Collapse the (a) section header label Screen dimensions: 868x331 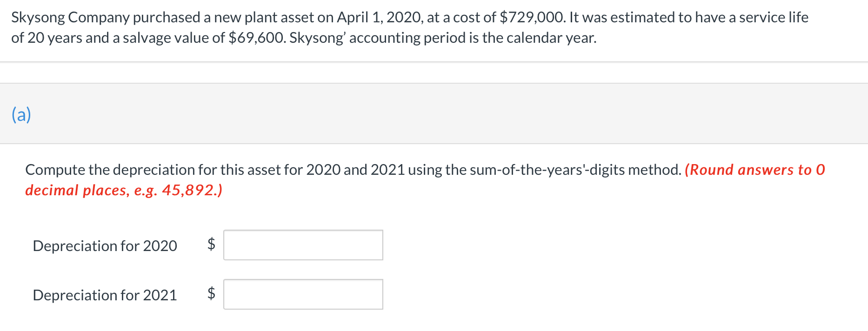[21, 114]
